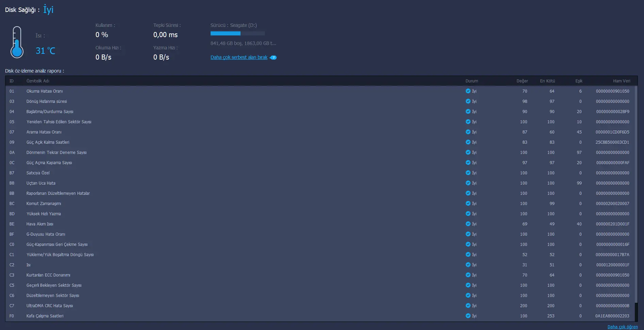Click status check icon for Uçtan Uca Hata
Viewport: 644px width, 330px height.
pyautogui.click(x=468, y=183)
